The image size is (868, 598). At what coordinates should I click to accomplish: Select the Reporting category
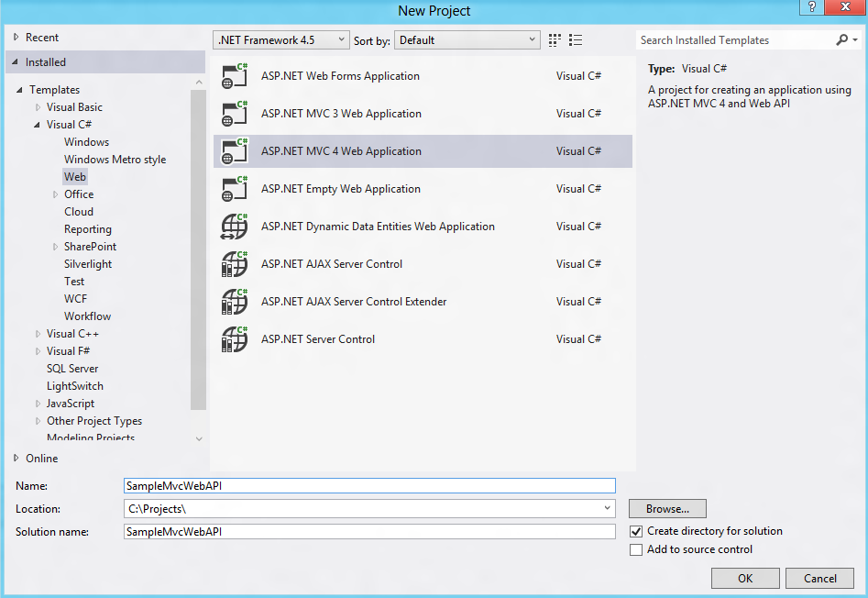tap(87, 229)
